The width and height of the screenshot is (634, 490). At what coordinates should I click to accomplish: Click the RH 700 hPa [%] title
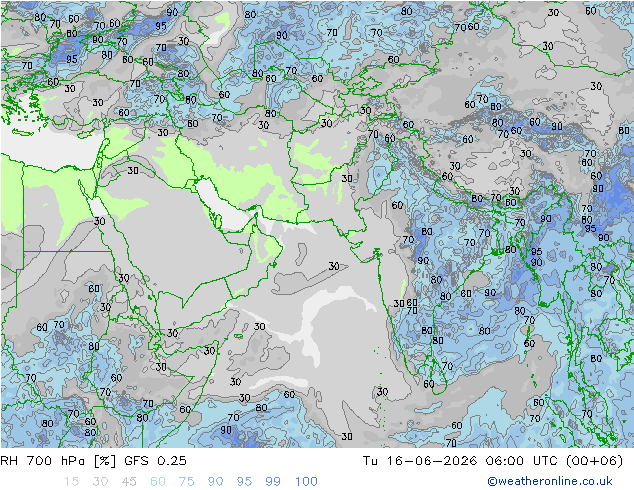tap(58, 461)
